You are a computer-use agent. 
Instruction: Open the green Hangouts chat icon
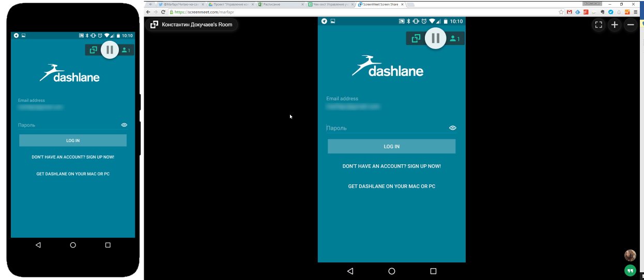pyautogui.click(x=630, y=270)
